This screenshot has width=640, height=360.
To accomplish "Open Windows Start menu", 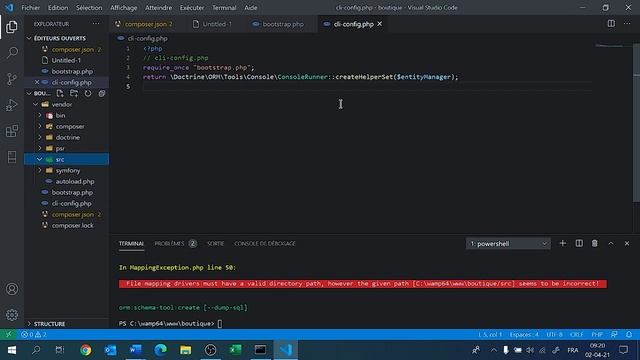I will coord(11,350).
